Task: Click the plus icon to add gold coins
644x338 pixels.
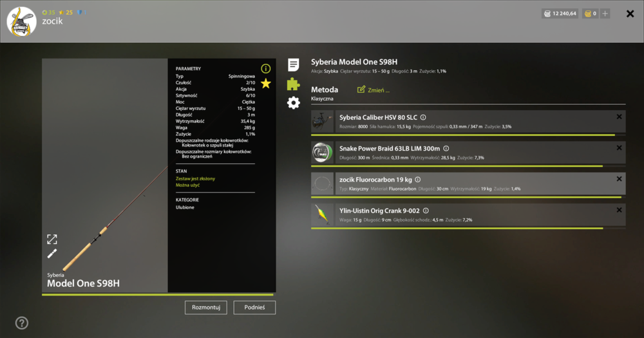Action: (x=605, y=14)
